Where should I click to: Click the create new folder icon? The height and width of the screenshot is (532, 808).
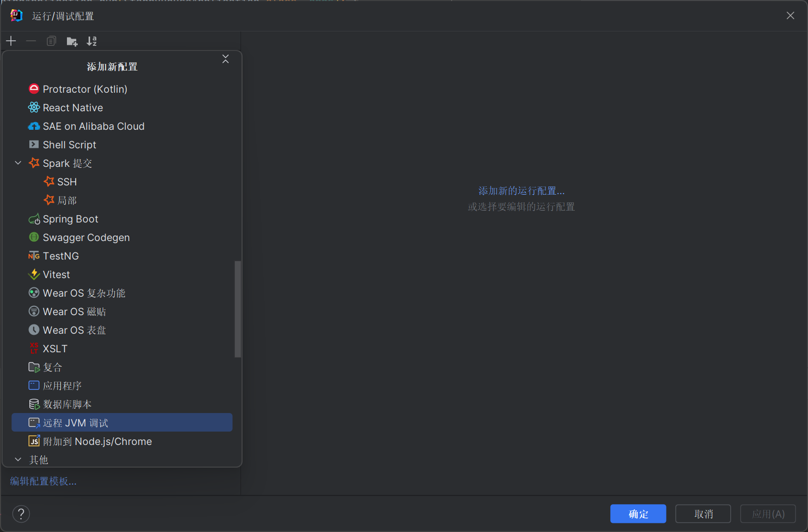[x=72, y=41]
